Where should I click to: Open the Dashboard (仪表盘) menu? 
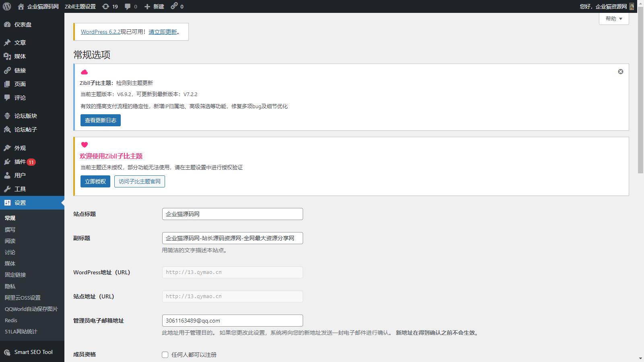[x=23, y=25]
